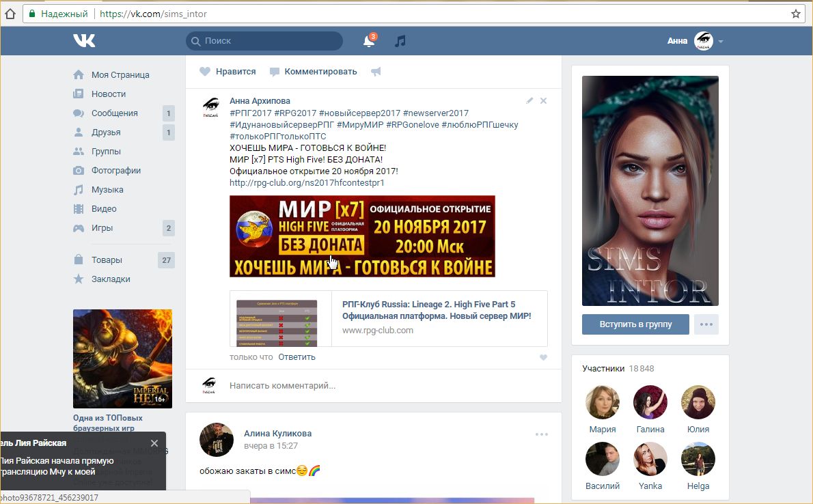Open Видео section

point(104,209)
